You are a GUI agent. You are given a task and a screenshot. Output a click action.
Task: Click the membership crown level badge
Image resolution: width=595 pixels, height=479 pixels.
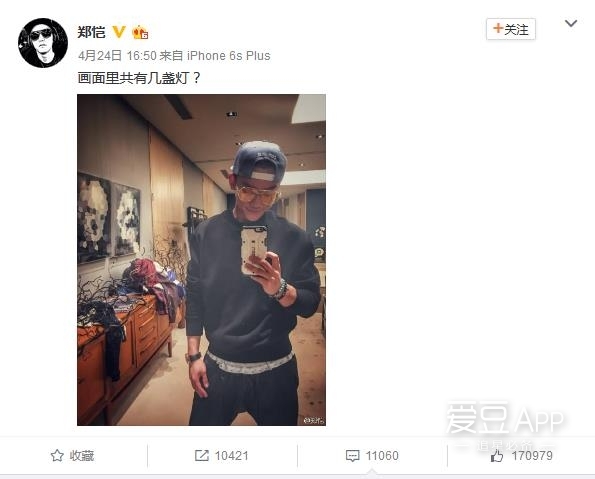coord(140,32)
